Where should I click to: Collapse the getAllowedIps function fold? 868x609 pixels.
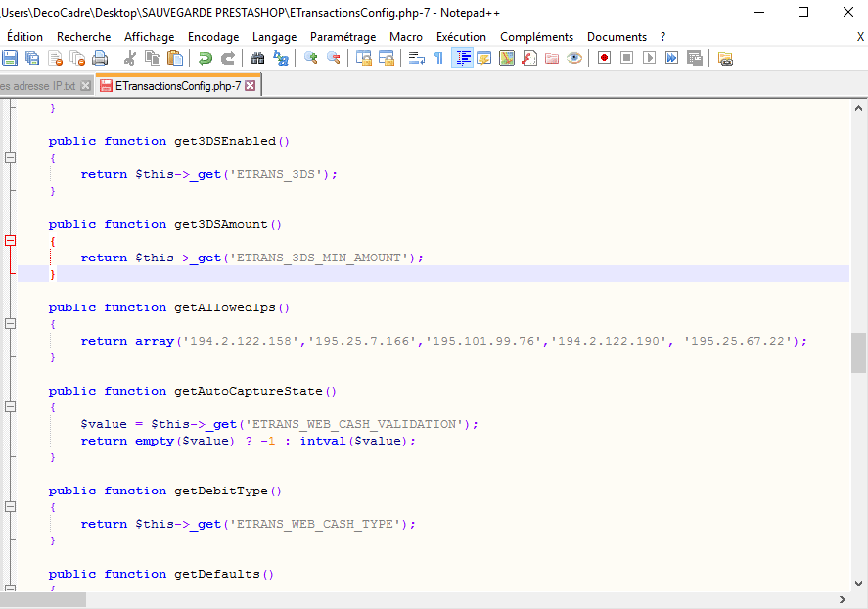click(10, 323)
